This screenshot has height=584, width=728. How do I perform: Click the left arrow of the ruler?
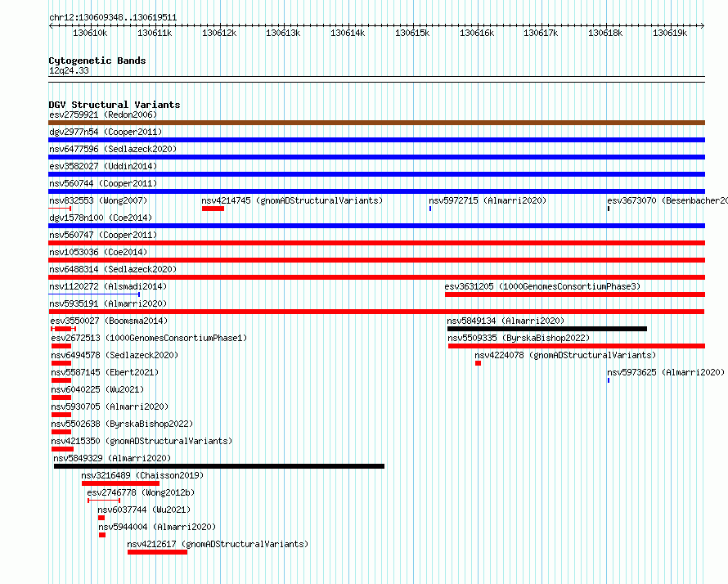51,25
